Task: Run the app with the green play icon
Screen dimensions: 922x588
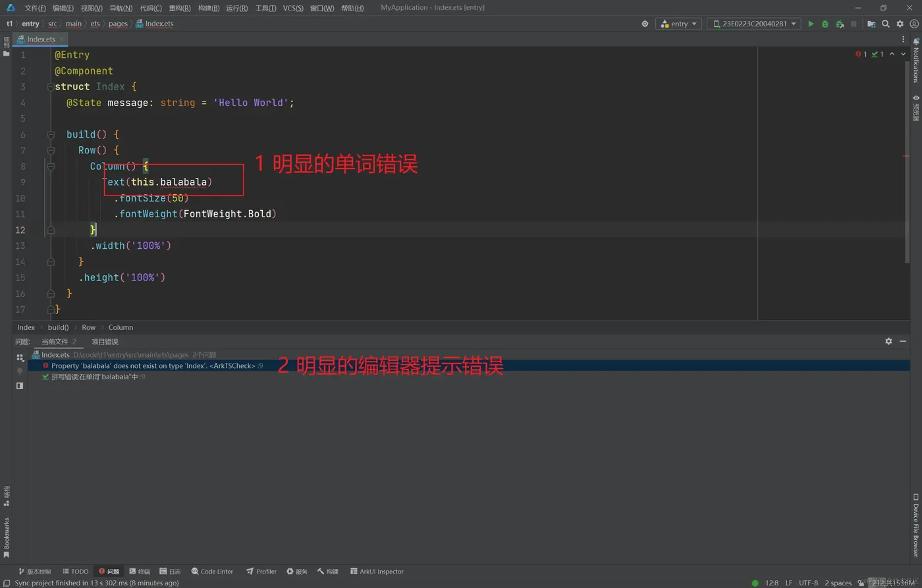Action: click(811, 24)
